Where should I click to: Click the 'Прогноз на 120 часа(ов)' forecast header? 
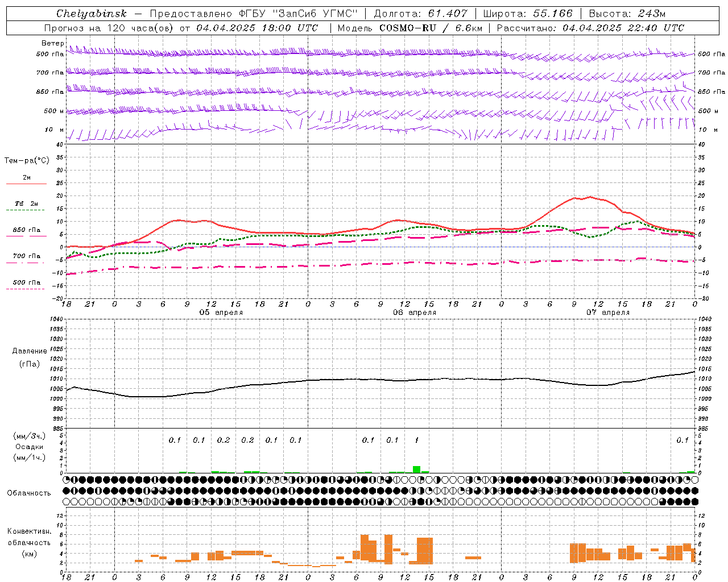(x=109, y=28)
